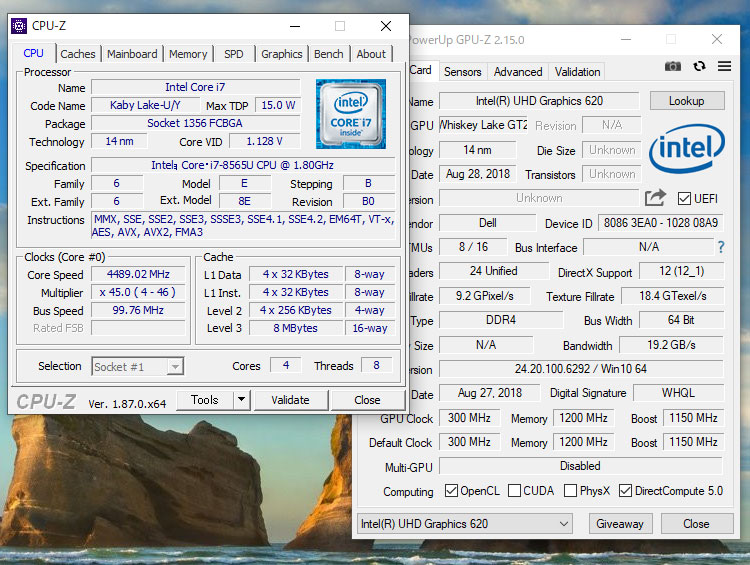750x565 pixels.
Task: Switch to the Caches tab
Action: click(77, 54)
